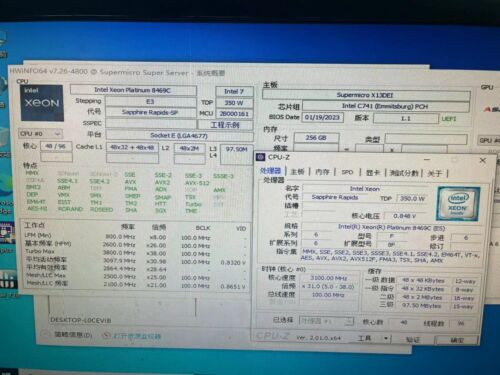
Task: Click the Intel 7 process field in HWiNFO64
Action: point(234,91)
